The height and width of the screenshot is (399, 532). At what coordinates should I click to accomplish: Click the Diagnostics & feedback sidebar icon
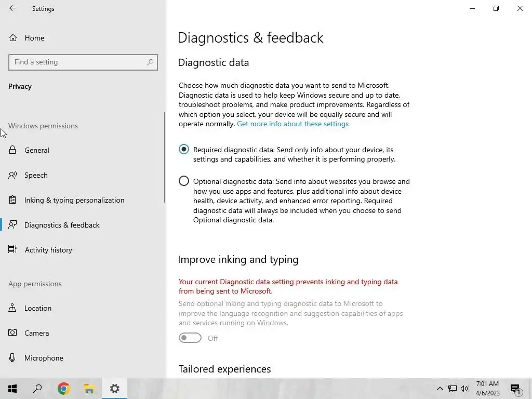pos(12,225)
